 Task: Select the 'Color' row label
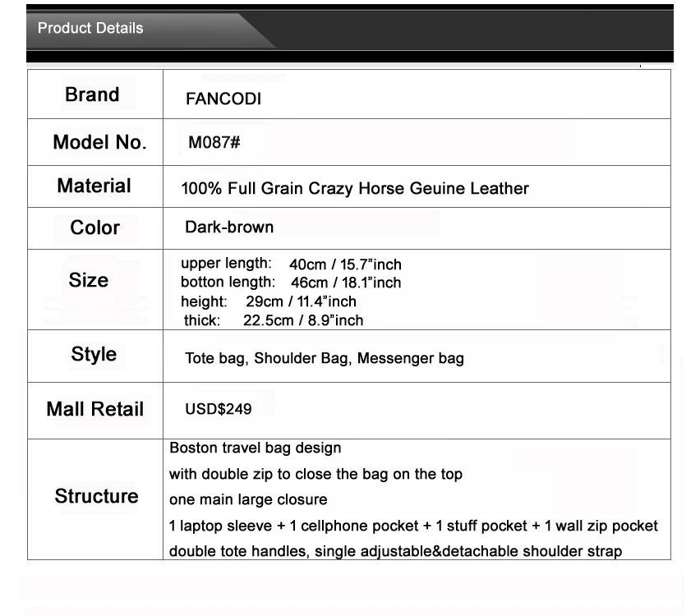(x=95, y=228)
